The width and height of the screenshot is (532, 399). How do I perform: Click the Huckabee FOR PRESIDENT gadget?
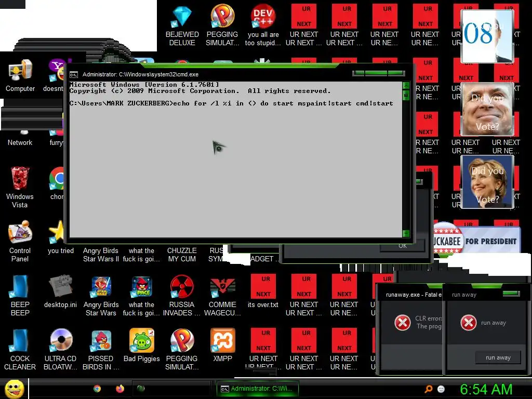click(x=477, y=241)
